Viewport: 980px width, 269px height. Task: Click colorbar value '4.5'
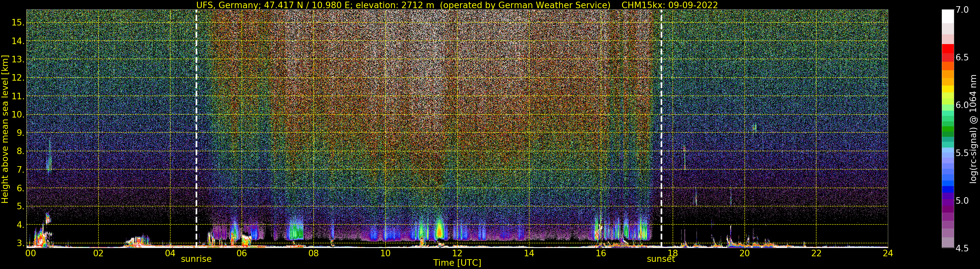(962, 248)
